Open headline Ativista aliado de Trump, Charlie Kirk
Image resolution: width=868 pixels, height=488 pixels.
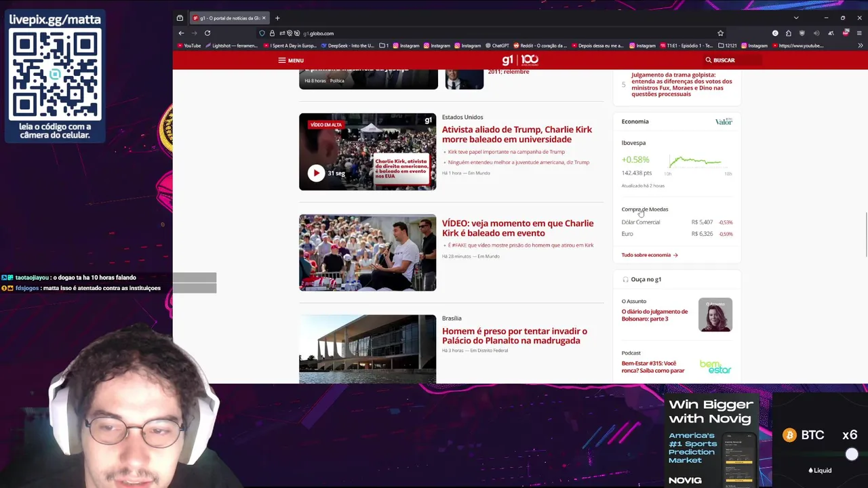pyautogui.click(x=517, y=134)
